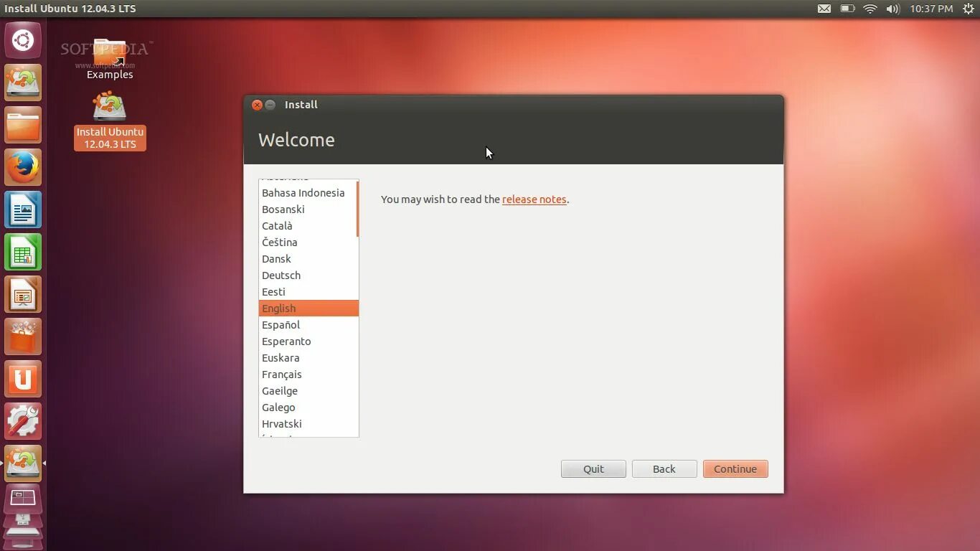Image resolution: width=980 pixels, height=551 pixels.
Task: Open the release notes link
Action: click(x=534, y=199)
